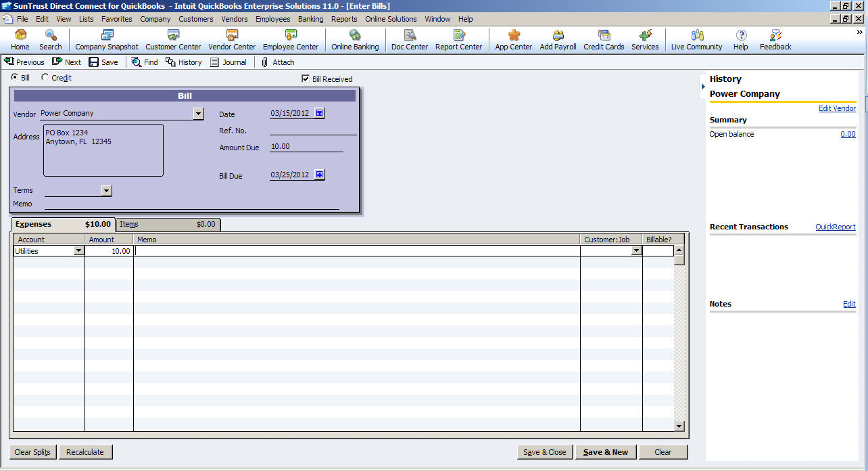
Task: Go to Previous bill
Action: click(x=24, y=62)
